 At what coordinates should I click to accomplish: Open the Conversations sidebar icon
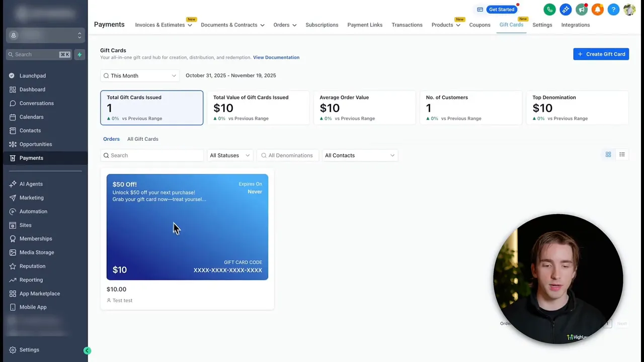13,103
